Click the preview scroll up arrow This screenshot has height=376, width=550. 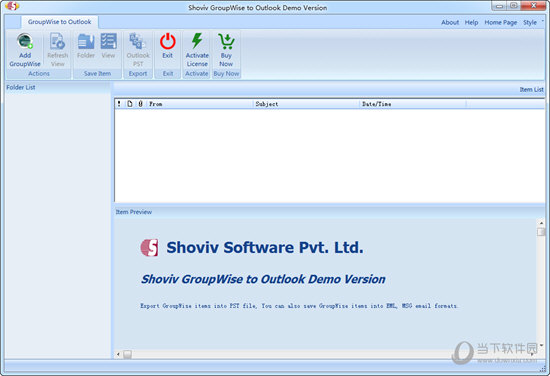click(541, 223)
